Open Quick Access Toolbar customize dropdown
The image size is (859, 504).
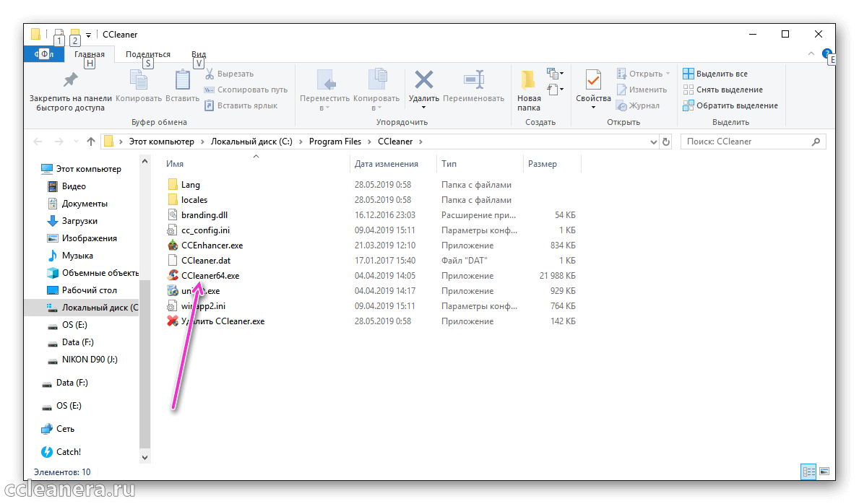coord(88,35)
